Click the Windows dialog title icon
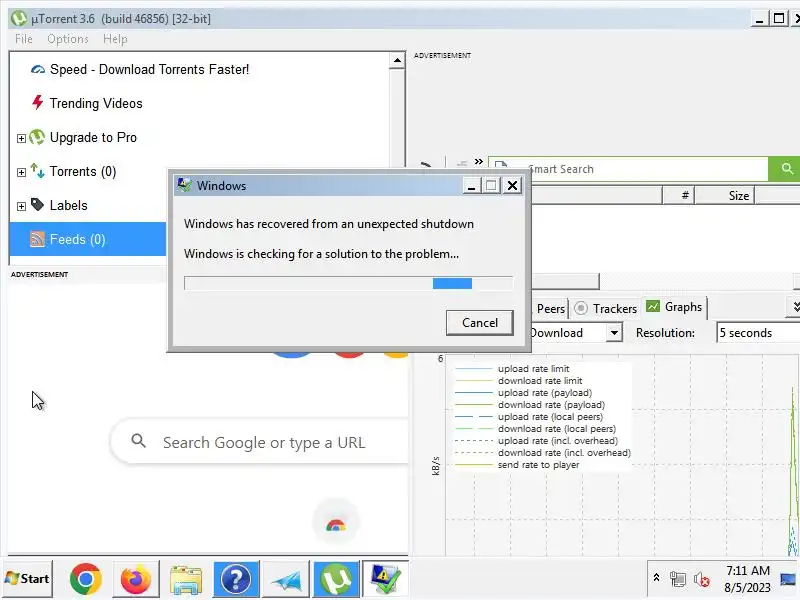The width and height of the screenshot is (800, 600). click(184, 185)
